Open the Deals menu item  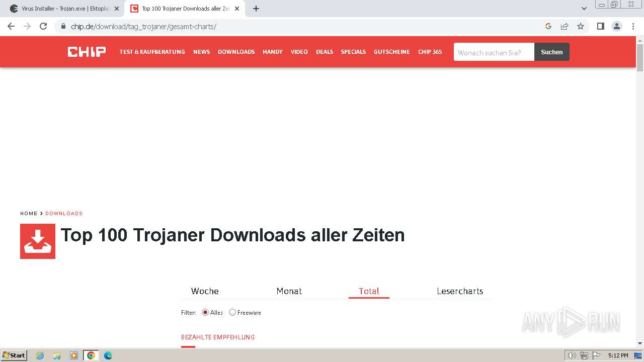pos(325,52)
